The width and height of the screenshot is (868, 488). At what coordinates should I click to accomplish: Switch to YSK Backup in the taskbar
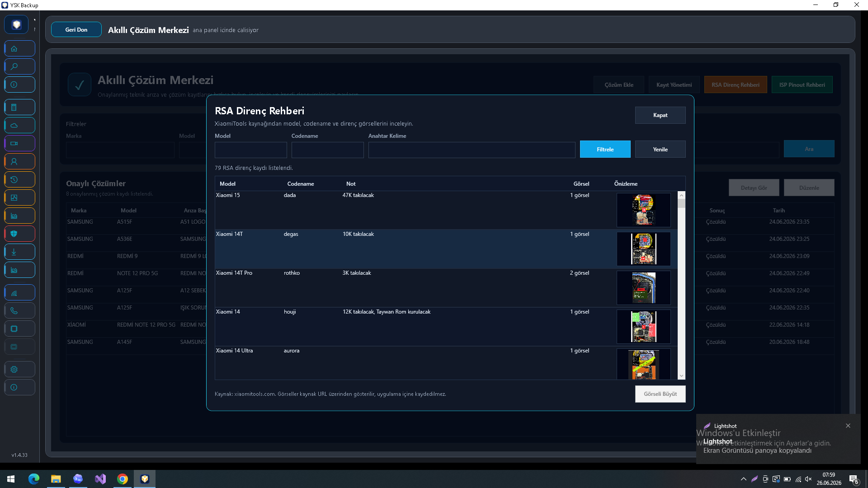point(145,479)
